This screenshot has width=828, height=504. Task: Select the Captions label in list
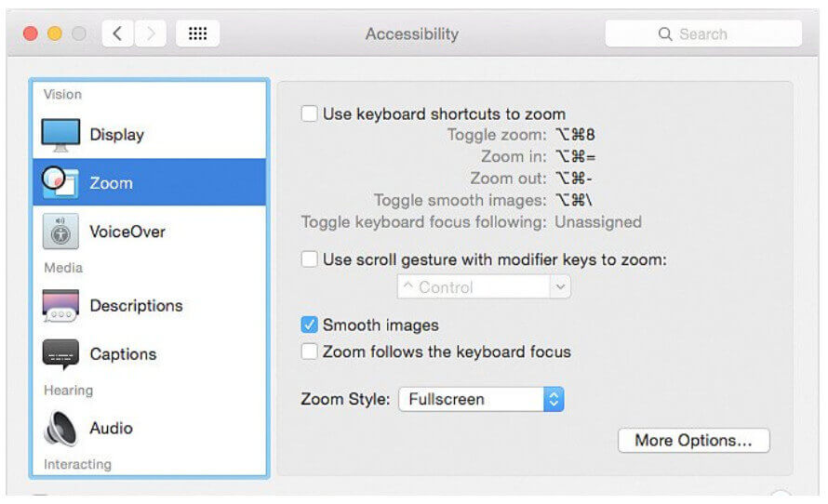tap(123, 354)
